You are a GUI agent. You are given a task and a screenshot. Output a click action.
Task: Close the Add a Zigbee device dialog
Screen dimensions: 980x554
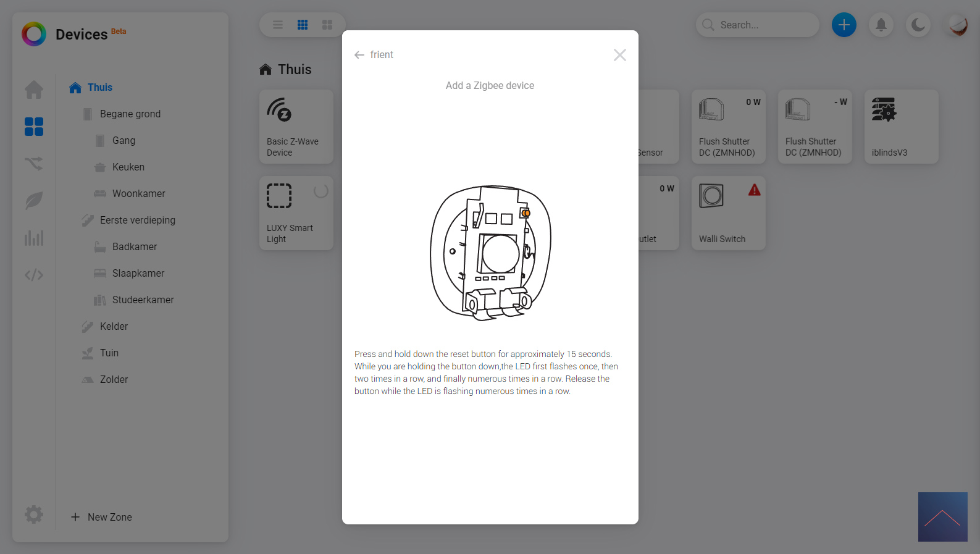(620, 55)
